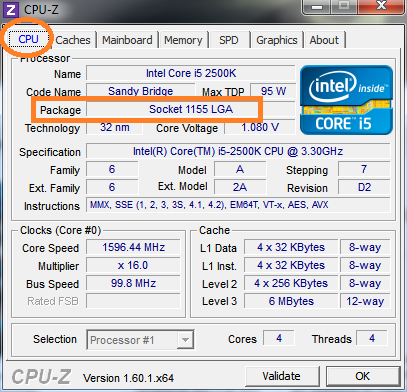
Task: Click the Model value A
Action: pos(240,169)
